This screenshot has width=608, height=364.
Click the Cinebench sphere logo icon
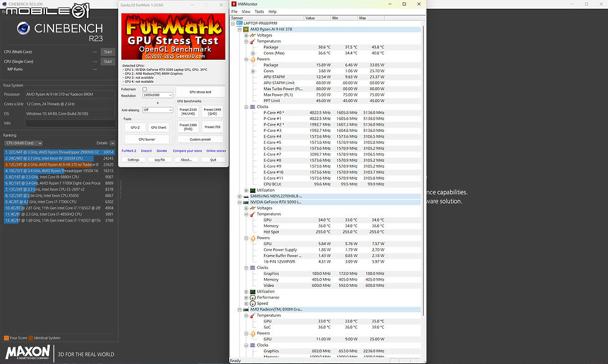pyautogui.click(x=23, y=28)
